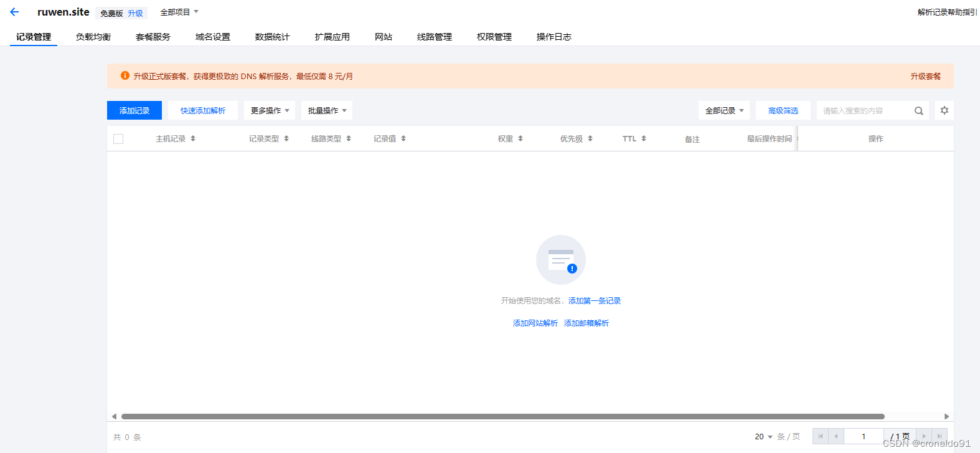Click the 备注 column header
The image size is (980, 453).
pos(692,139)
